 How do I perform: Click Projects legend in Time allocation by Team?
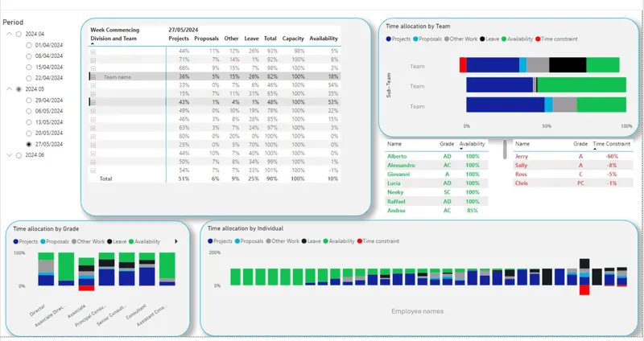(x=398, y=39)
